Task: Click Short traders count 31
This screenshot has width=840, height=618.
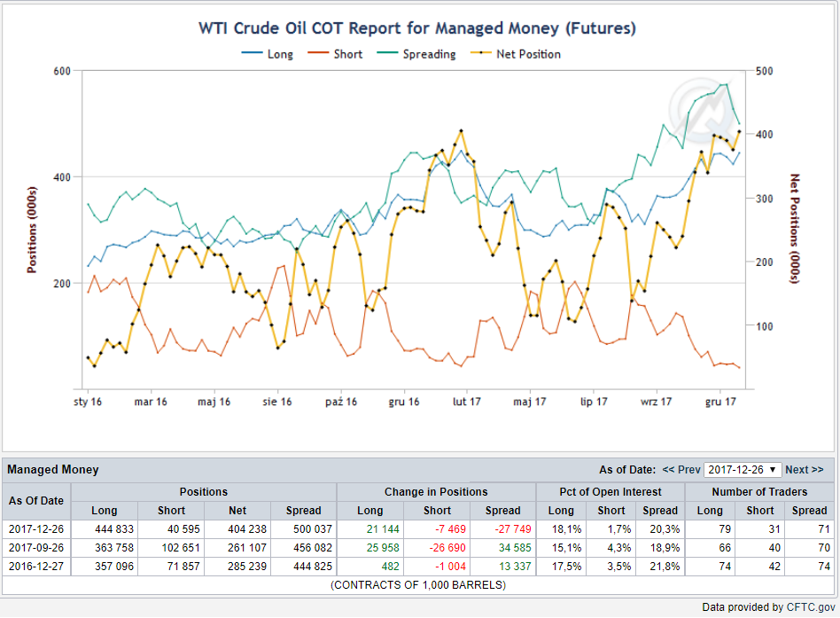Action: pos(774,529)
